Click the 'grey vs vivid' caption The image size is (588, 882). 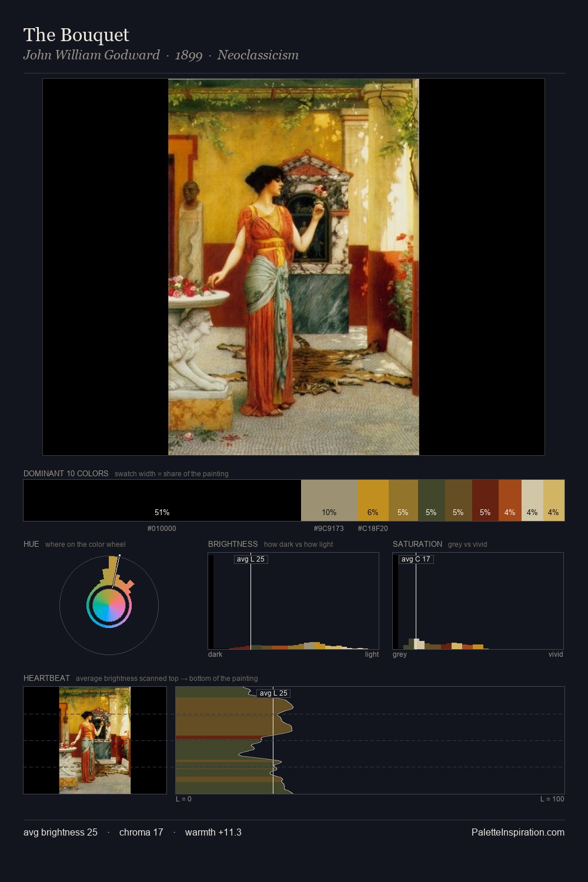coord(467,544)
